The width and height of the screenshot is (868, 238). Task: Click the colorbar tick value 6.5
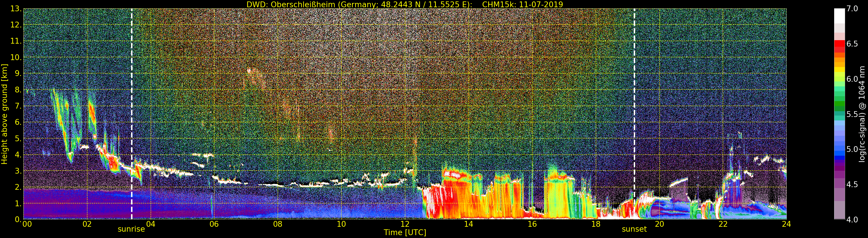click(x=852, y=44)
